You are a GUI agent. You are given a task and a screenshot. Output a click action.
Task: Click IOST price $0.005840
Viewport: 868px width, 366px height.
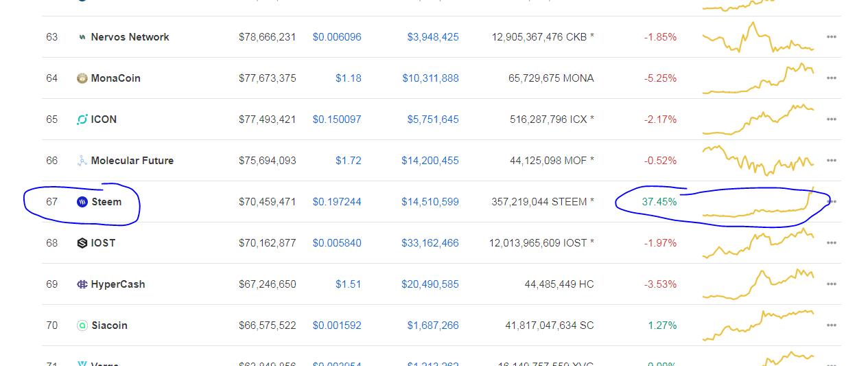pos(337,243)
